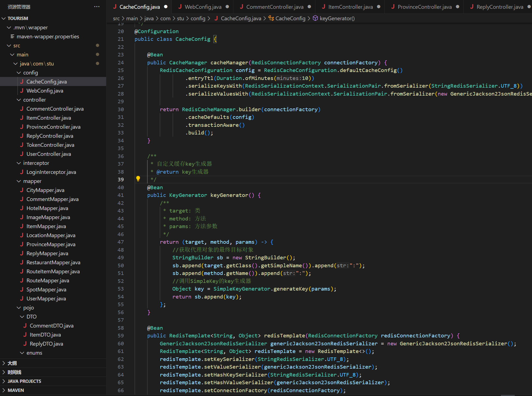Click the Java icon on the CommentController.java tab
The image size is (532, 396).
click(242, 7)
